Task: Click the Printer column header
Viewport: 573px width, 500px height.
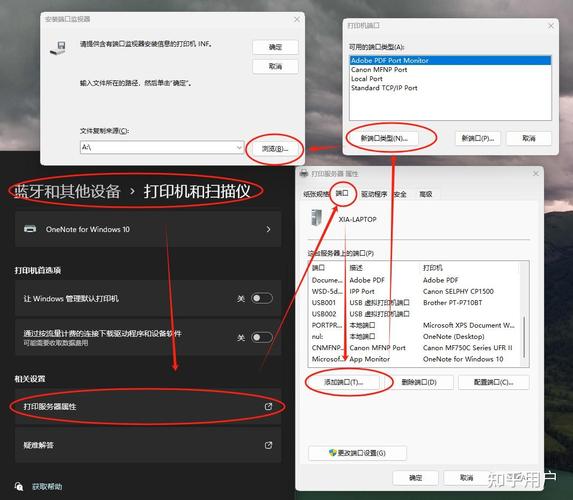Action: [470, 268]
